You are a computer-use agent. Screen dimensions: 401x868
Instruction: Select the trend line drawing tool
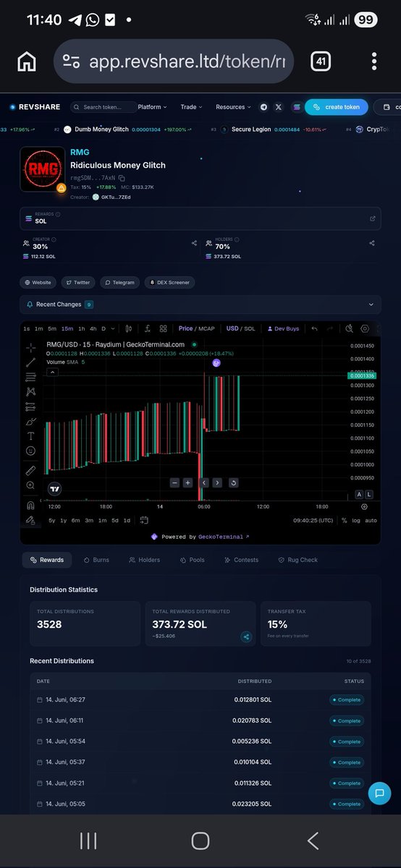pos(30,362)
